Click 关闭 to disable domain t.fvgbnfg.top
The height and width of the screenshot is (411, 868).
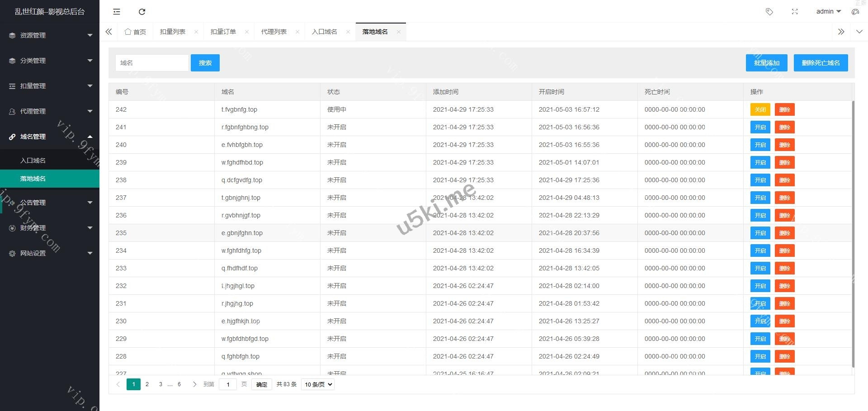pyautogui.click(x=760, y=109)
